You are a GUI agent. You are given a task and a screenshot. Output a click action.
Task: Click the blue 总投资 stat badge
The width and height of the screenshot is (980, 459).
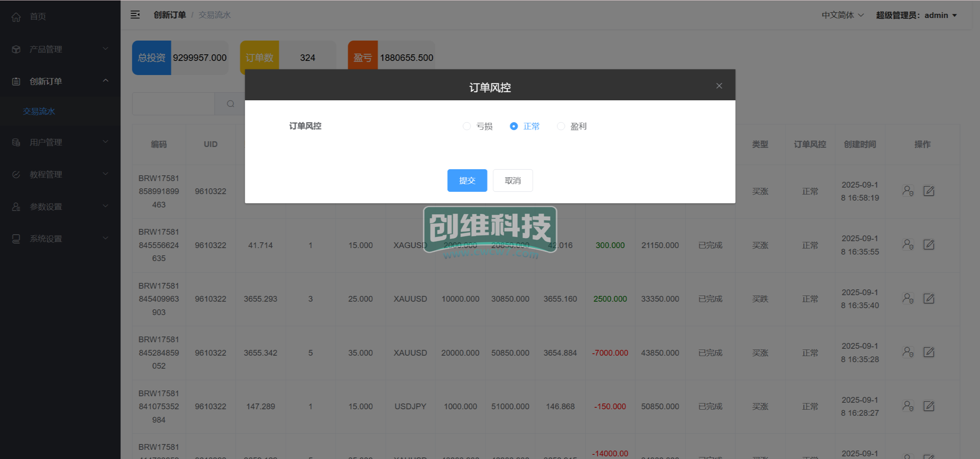click(x=152, y=58)
